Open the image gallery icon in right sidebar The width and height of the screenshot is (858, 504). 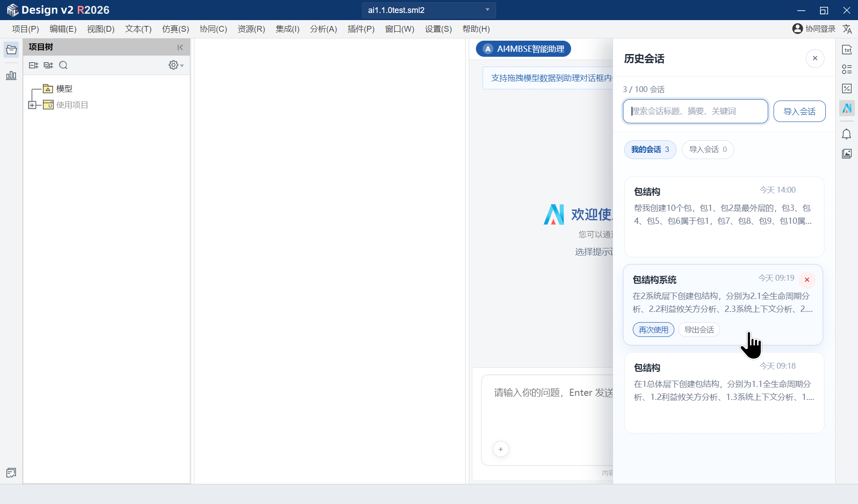click(x=847, y=154)
